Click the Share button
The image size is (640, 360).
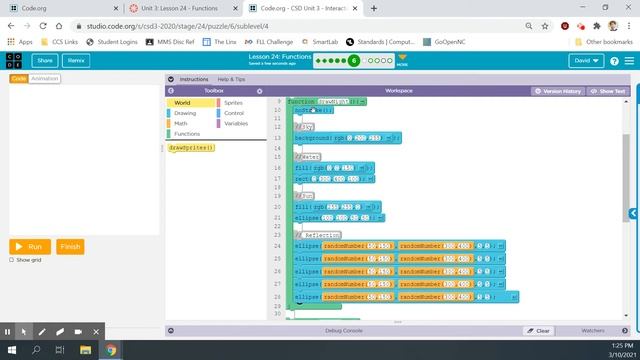click(x=45, y=61)
